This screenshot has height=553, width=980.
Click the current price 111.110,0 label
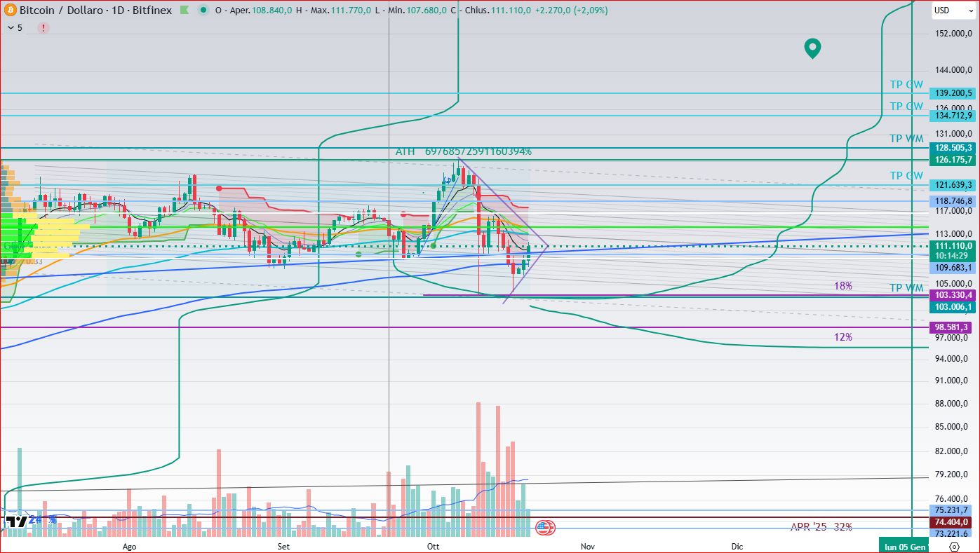pyautogui.click(x=952, y=246)
